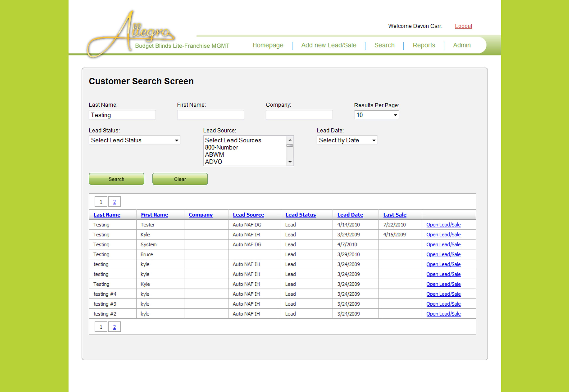The width and height of the screenshot is (569, 392).
Task: Go to page 2 in bottom pager
Action: pos(114,327)
